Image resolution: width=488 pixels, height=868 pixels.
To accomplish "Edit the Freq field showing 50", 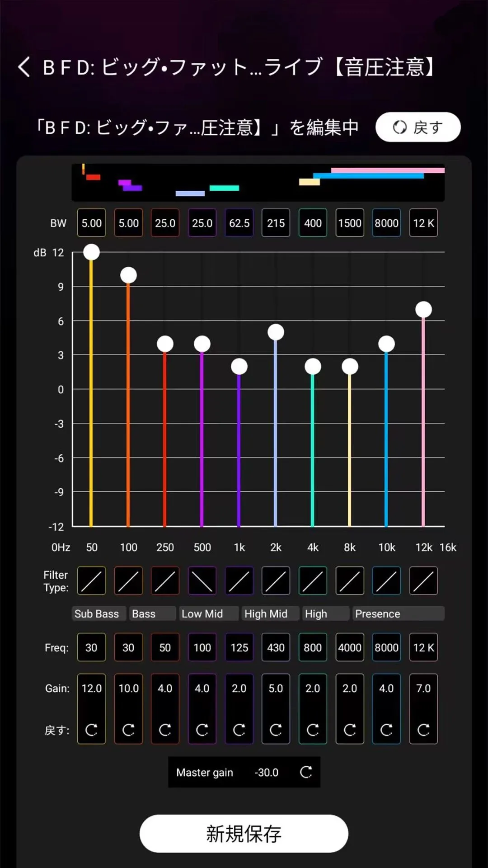I will click(x=165, y=647).
